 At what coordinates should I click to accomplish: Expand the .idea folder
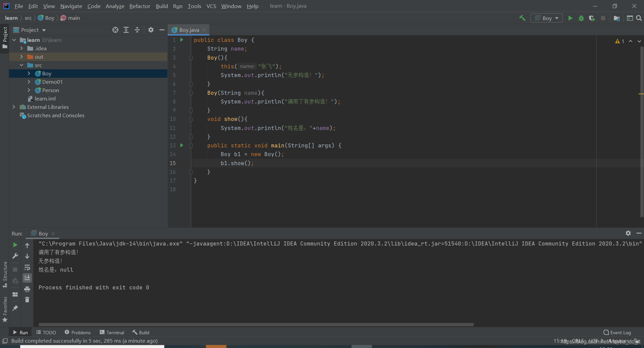coord(21,48)
